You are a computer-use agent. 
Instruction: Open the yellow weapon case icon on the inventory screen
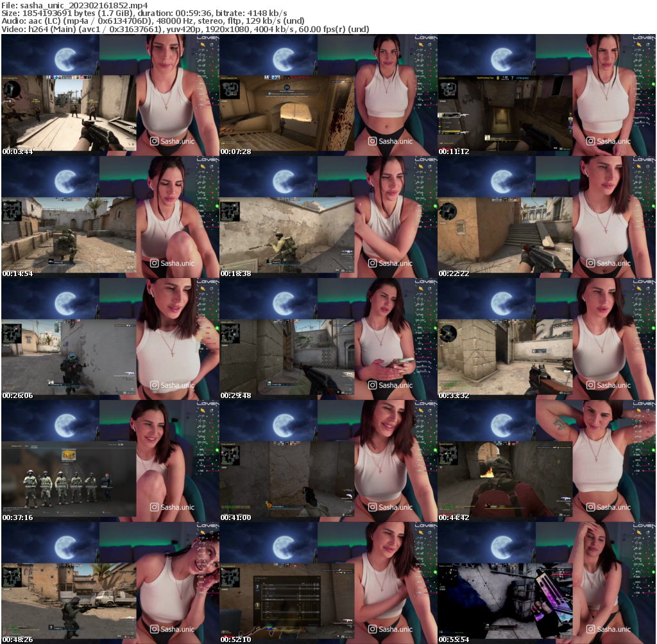click(x=69, y=455)
